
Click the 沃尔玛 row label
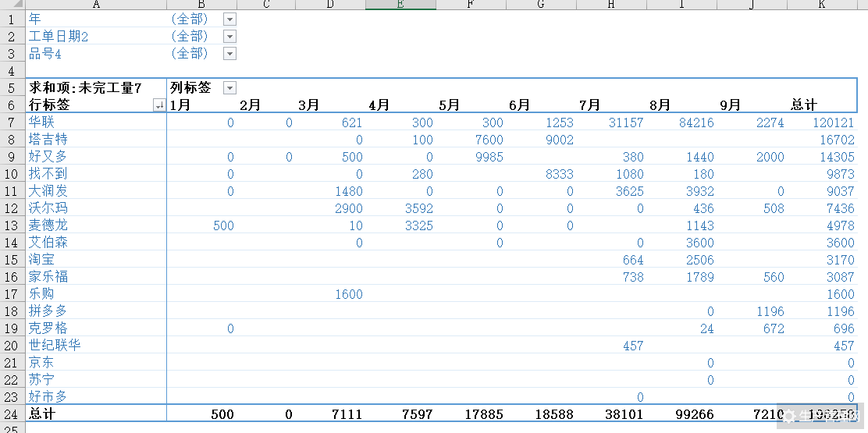tap(48, 208)
